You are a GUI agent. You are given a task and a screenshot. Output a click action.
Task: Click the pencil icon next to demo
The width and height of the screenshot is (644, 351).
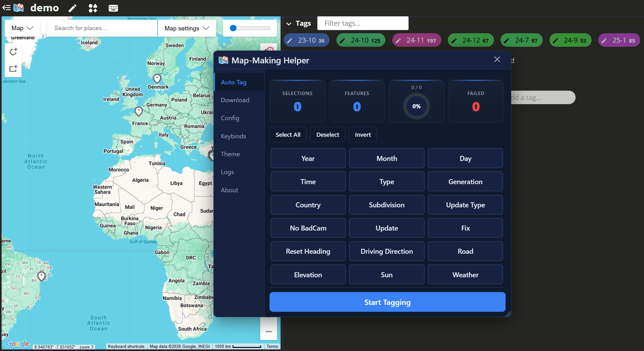pos(72,8)
